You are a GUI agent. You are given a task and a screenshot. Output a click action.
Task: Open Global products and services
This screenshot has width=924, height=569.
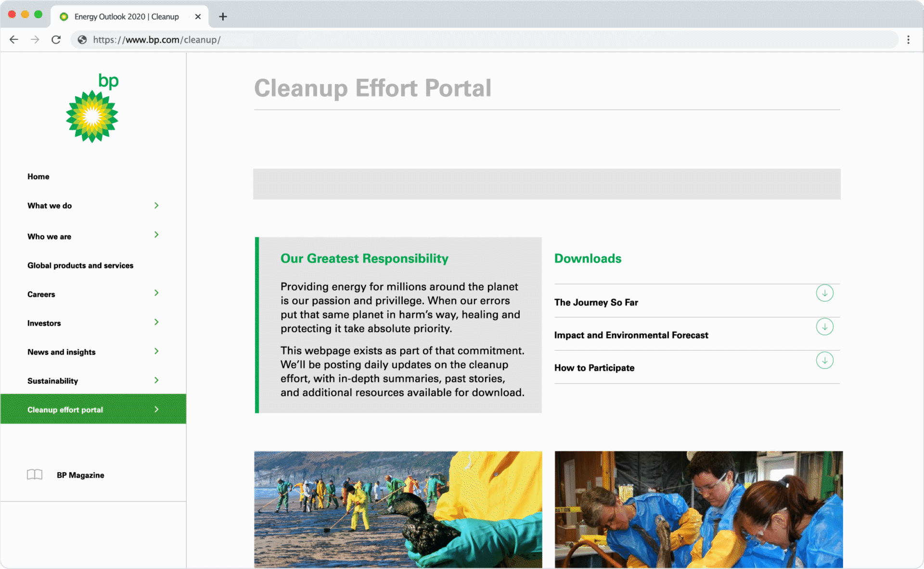(x=80, y=266)
